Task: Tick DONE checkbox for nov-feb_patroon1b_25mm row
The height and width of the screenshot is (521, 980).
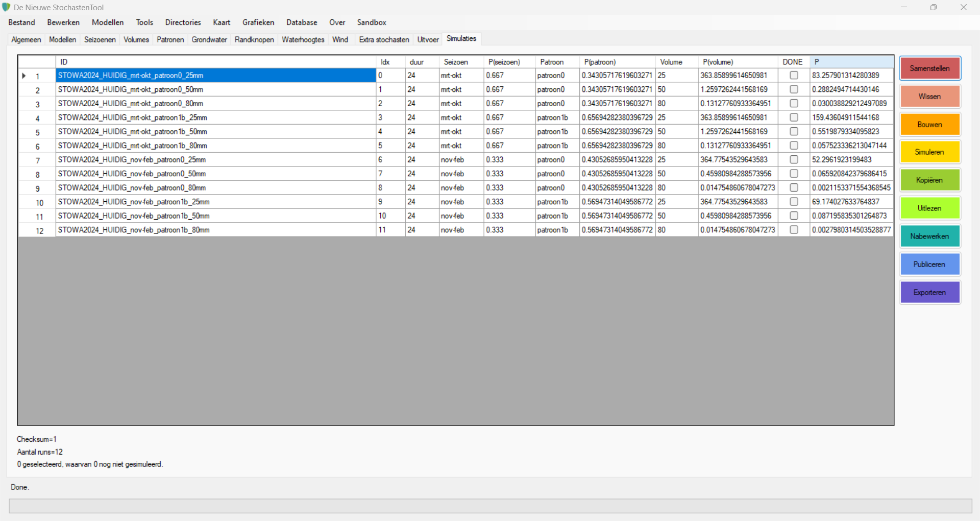Action: click(794, 202)
